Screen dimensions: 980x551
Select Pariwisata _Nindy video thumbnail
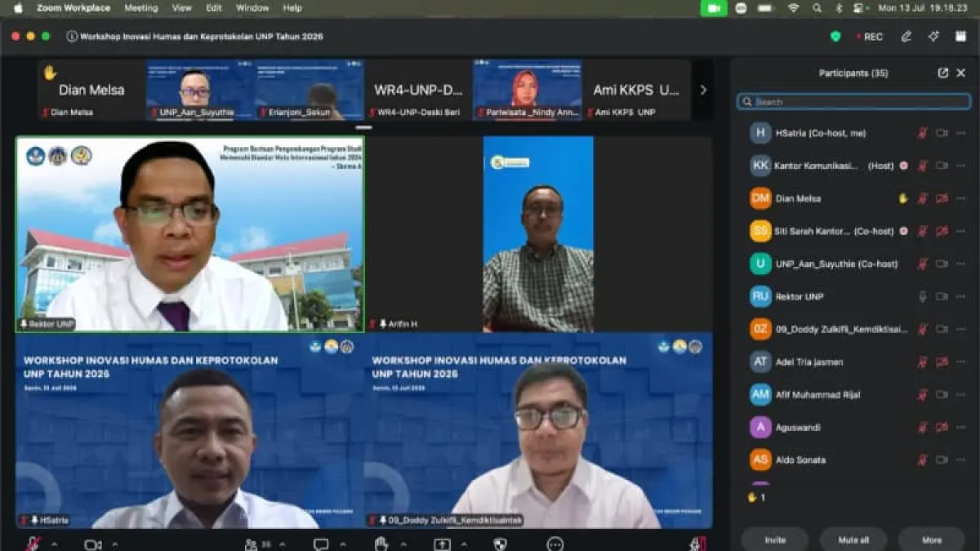(x=527, y=90)
